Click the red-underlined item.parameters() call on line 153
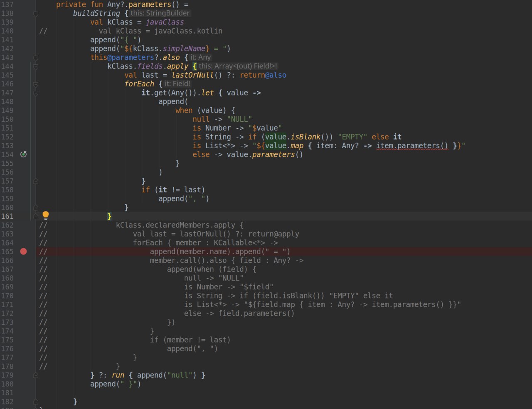This screenshot has width=532, height=409. tap(412, 146)
